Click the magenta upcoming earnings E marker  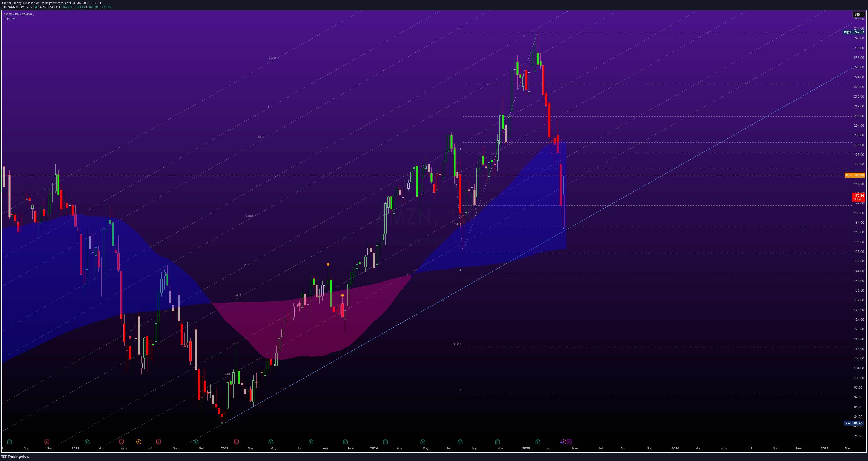point(569,442)
